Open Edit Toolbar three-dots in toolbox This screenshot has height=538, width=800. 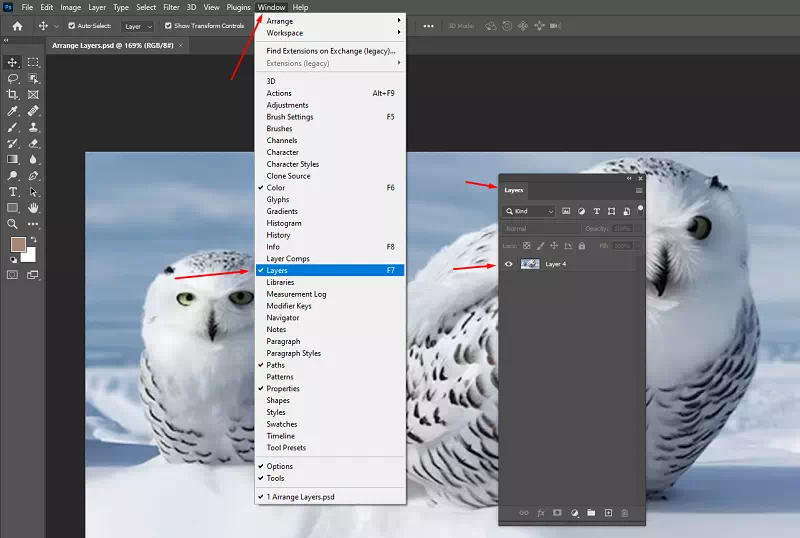coord(33,224)
